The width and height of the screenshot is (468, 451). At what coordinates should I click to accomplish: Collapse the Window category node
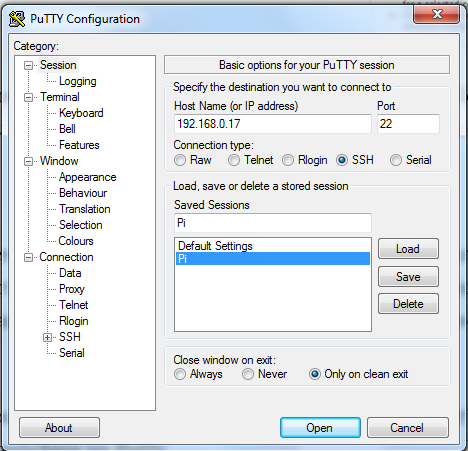tap(29, 162)
